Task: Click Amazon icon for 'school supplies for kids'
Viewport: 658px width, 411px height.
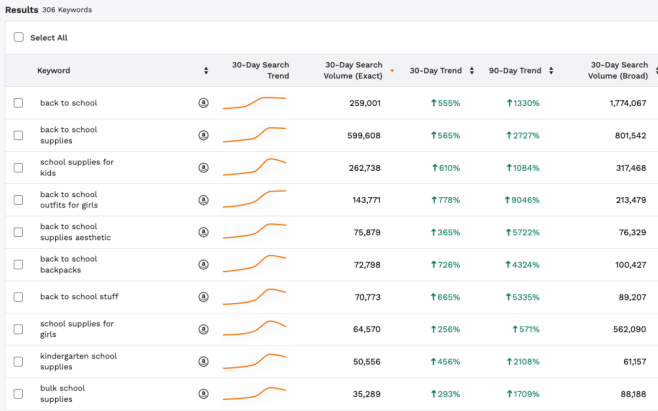Action: coord(204,167)
